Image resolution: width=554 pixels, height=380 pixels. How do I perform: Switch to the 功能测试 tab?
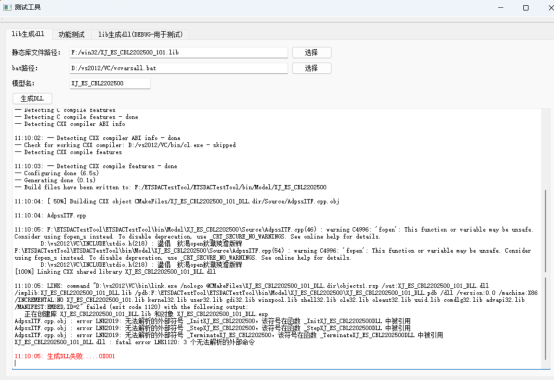point(71,34)
